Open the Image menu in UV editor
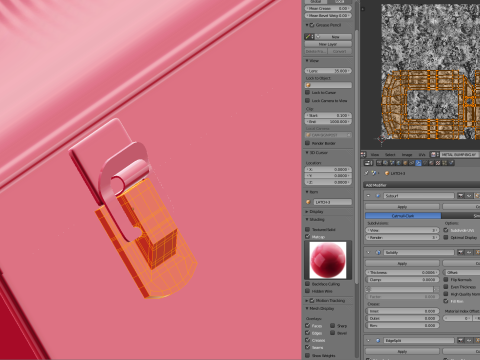Viewport: 480px width, 360px height. (407, 155)
